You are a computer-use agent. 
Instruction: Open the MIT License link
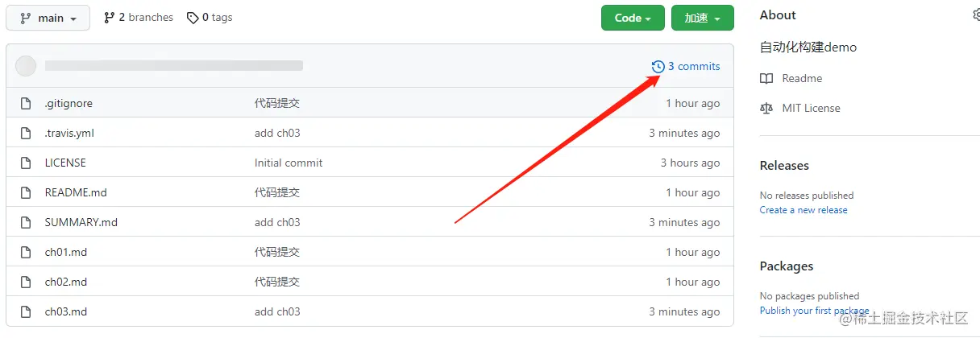(811, 108)
